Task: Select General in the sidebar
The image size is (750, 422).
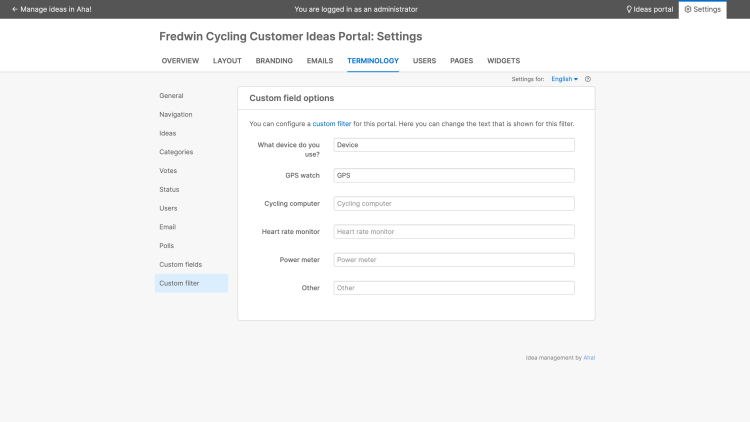Action: [171, 96]
